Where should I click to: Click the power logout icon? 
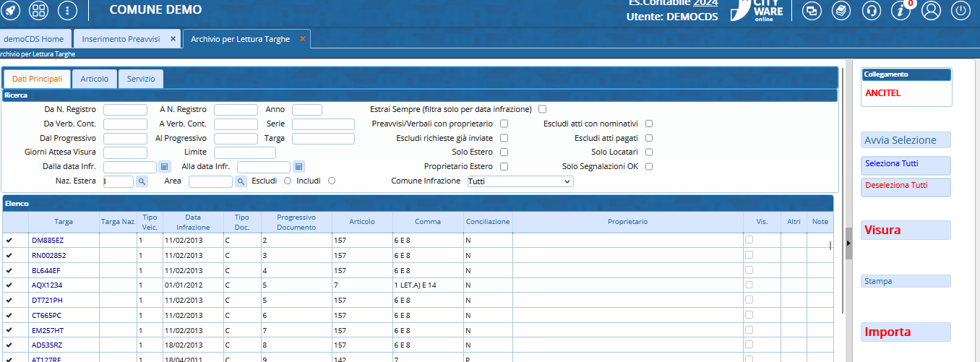coord(960,10)
